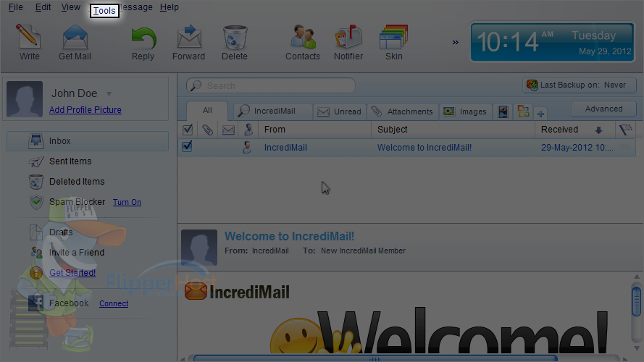This screenshot has height=362, width=644.
Task: Click the Reply arrow icon
Action: [x=143, y=38]
